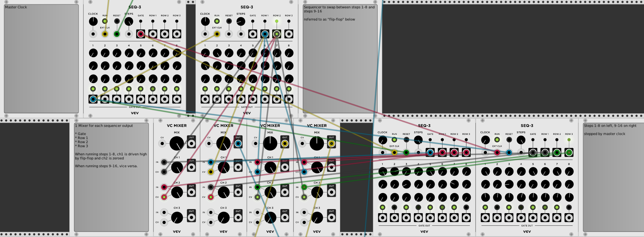Screen dimensions: 644x237
Task: Click STEPS knob on steps 1-8 SEQ-3
Action: 418,140
